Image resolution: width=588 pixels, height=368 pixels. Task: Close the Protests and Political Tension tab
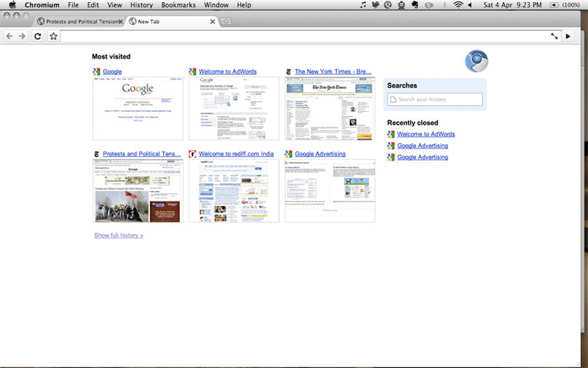pos(121,22)
